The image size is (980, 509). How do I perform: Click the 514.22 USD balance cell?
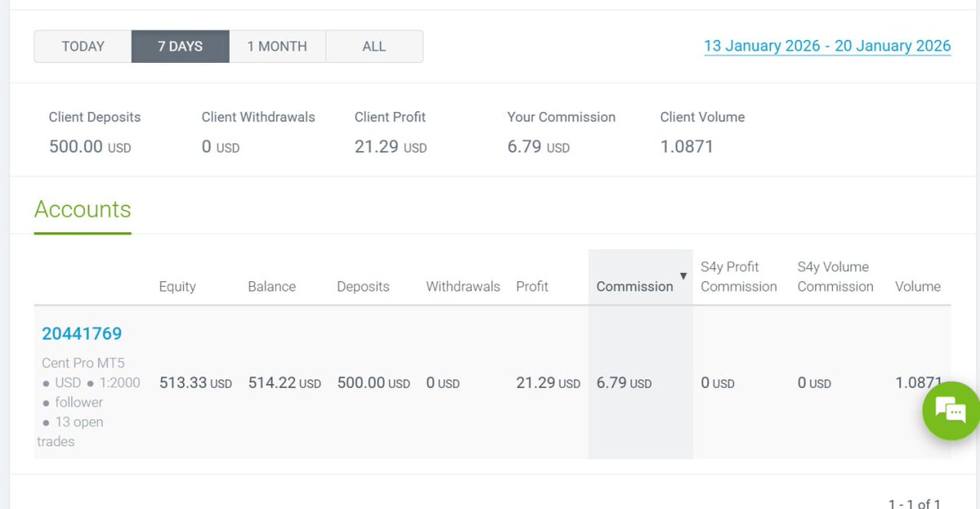pyautogui.click(x=284, y=382)
